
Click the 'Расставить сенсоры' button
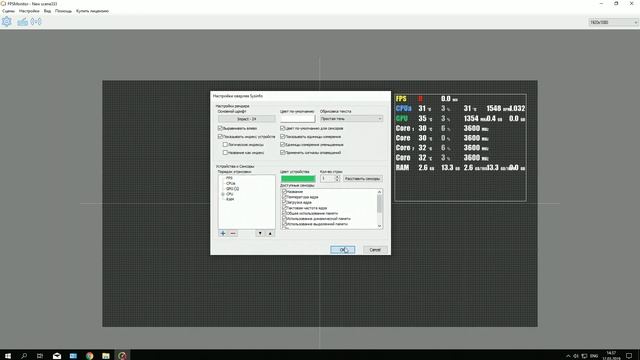[362, 179]
